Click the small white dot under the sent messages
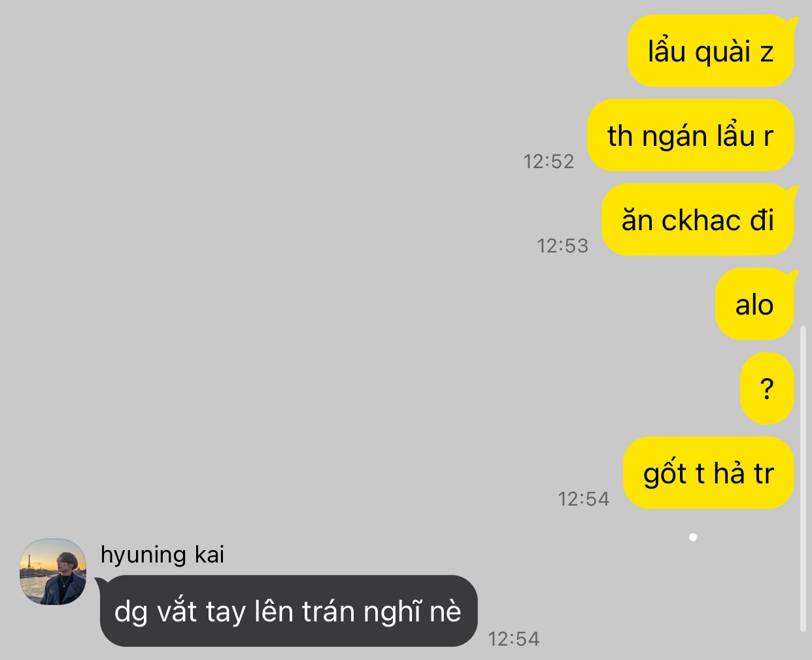The image size is (812, 660). pyautogui.click(x=693, y=537)
